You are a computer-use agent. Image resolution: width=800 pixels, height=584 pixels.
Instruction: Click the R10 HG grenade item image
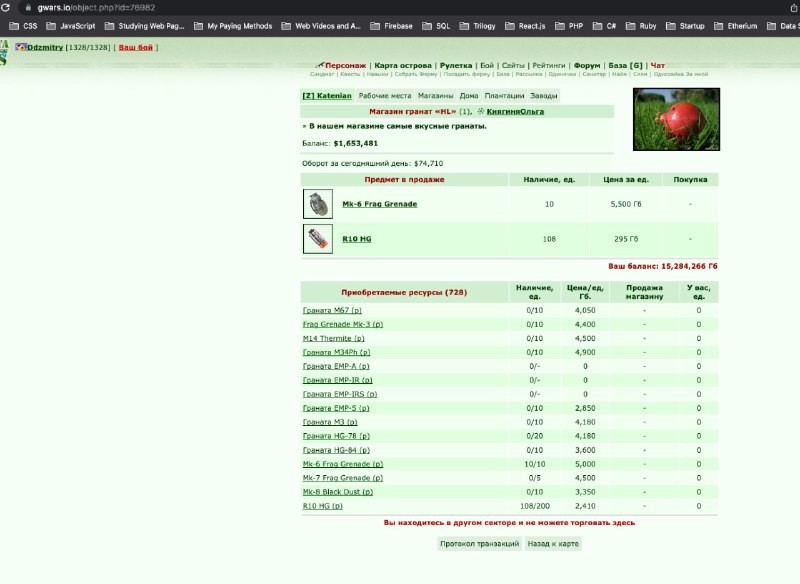(318, 239)
